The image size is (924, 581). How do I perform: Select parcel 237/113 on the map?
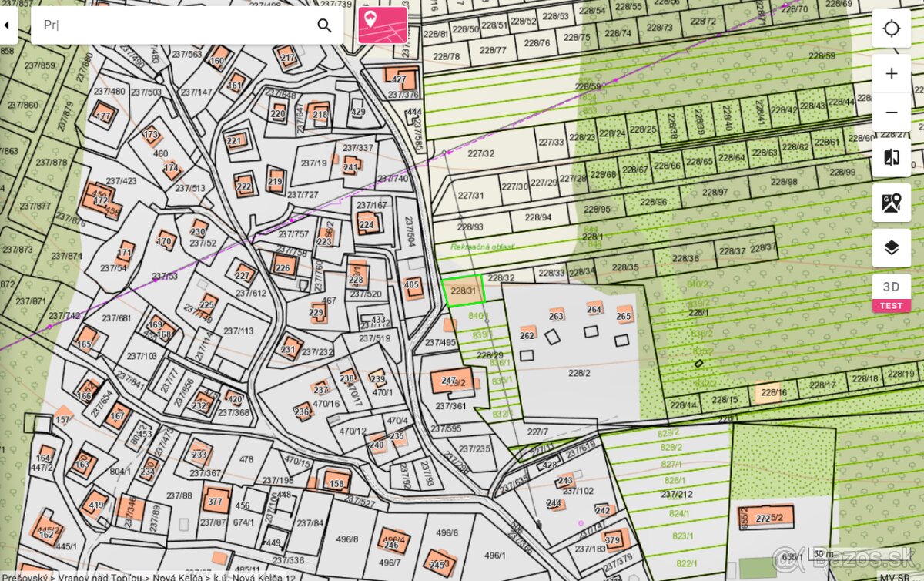[x=238, y=331]
